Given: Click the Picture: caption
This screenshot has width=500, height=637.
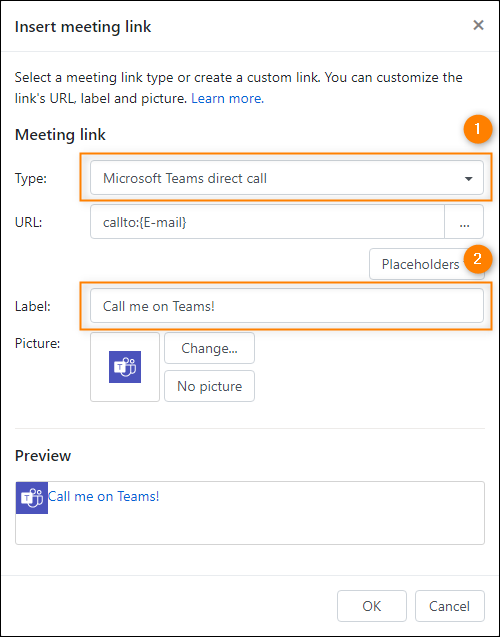Looking at the screenshot, I should (x=37, y=344).
